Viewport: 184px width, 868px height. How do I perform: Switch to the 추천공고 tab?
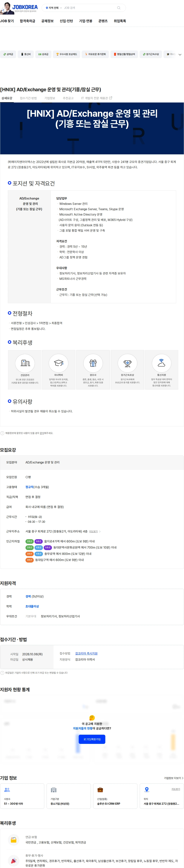pos(68,98)
